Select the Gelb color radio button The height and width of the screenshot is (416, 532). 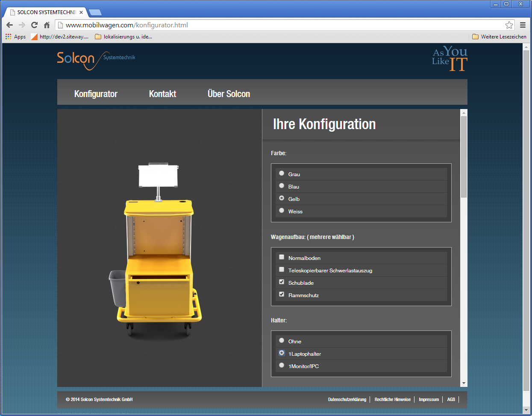(282, 198)
